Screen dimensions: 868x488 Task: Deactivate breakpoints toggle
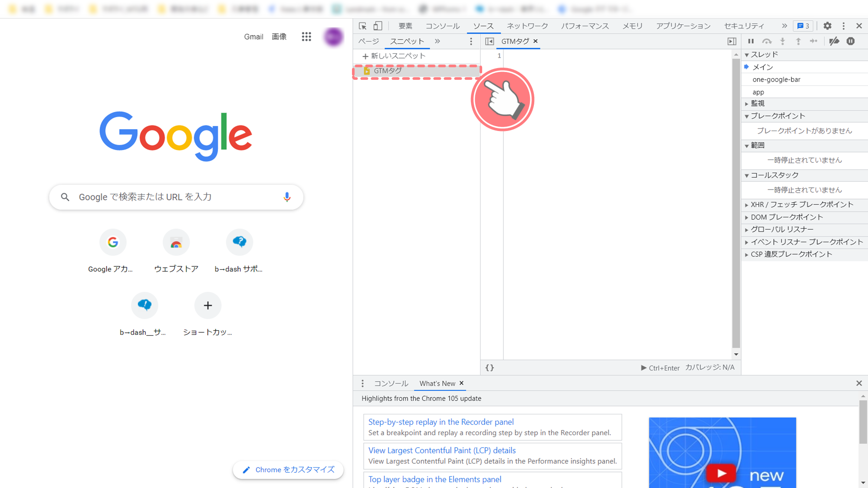(x=834, y=41)
